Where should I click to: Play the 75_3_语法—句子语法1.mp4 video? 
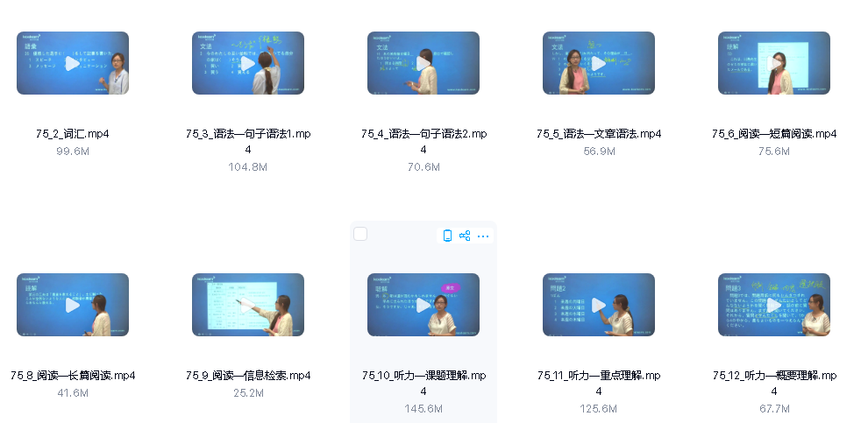tap(248, 63)
